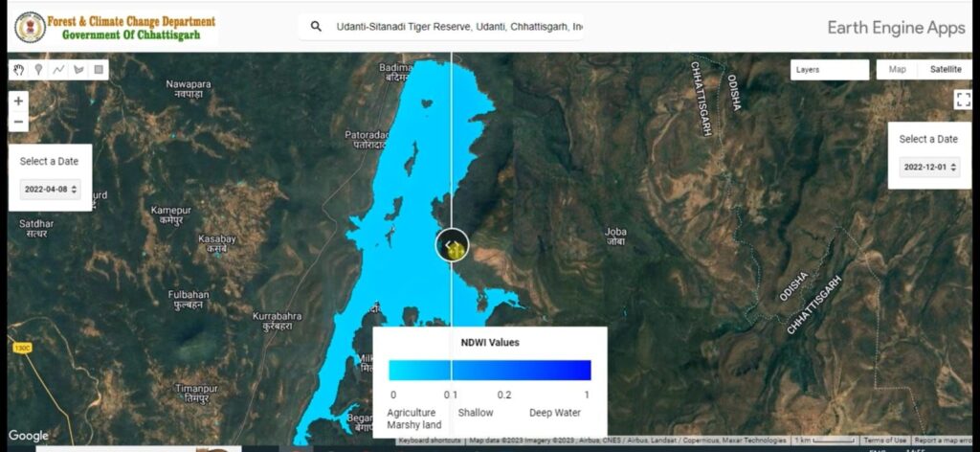
Task: Switch basemap to Map view
Action: coord(897,70)
